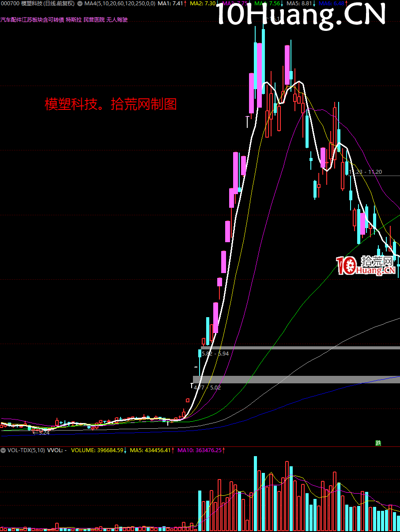
Task: Click the VVOL label in volume panel
Action: (57, 450)
